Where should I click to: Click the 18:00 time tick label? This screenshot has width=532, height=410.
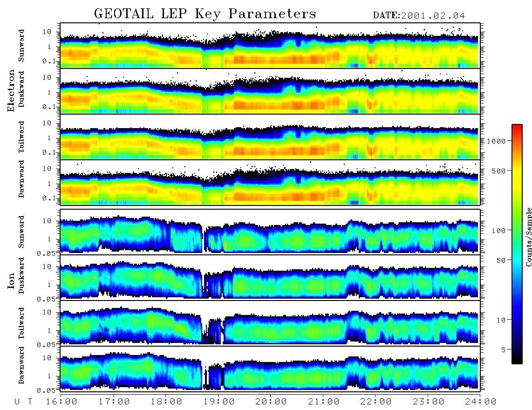click(166, 402)
